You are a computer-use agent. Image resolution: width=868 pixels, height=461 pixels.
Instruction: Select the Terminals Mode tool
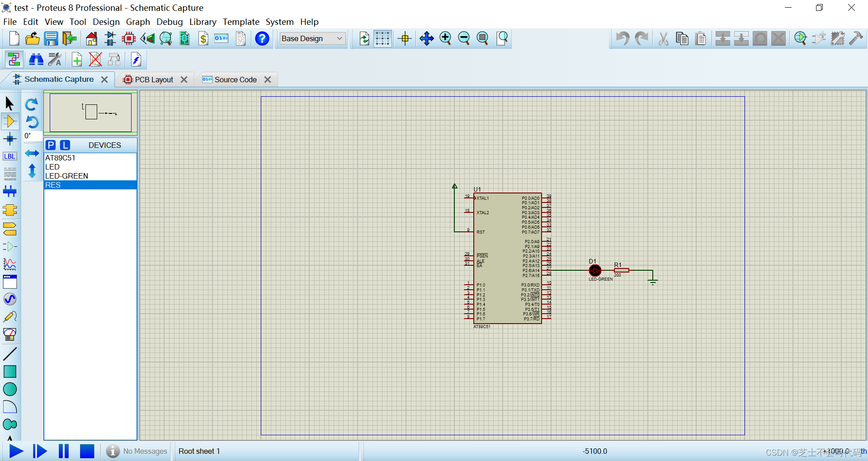coord(9,229)
